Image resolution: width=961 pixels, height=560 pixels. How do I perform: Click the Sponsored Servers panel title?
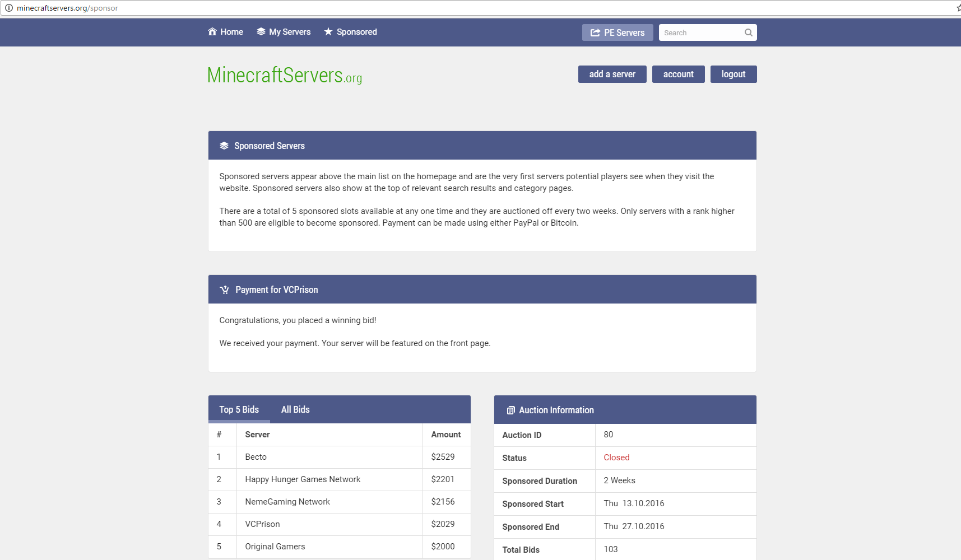[270, 146]
